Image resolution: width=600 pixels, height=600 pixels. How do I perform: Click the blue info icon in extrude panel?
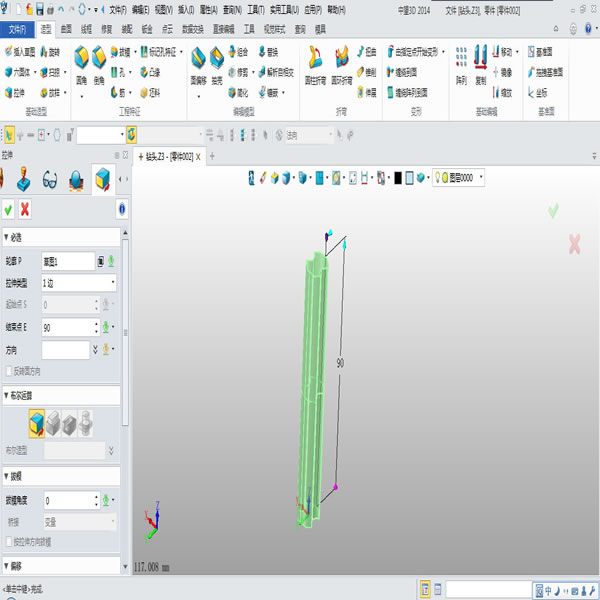(x=122, y=209)
